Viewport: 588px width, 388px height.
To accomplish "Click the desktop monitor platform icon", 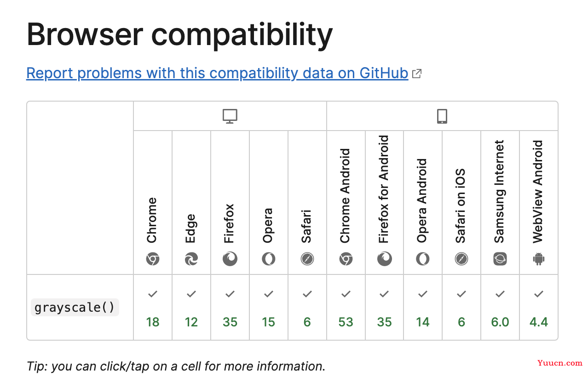I will click(230, 116).
